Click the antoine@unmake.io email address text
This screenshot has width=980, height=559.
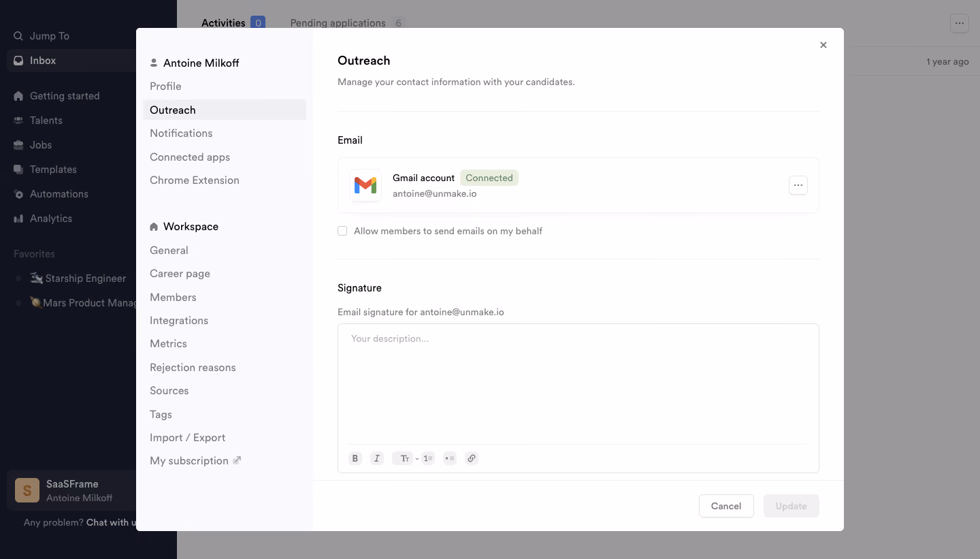pos(434,194)
